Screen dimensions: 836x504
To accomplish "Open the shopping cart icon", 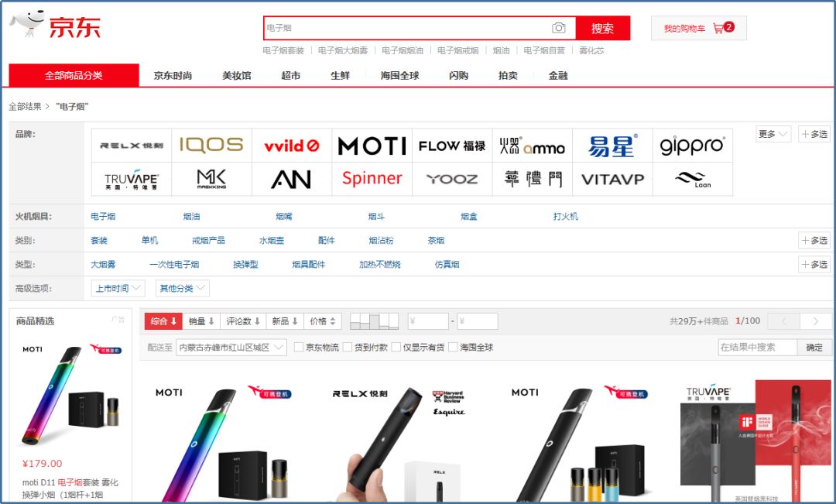I will click(x=718, y=29).
